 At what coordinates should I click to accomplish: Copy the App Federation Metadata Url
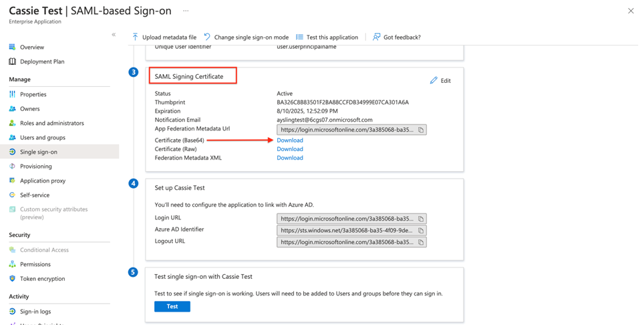pos(421,130)
